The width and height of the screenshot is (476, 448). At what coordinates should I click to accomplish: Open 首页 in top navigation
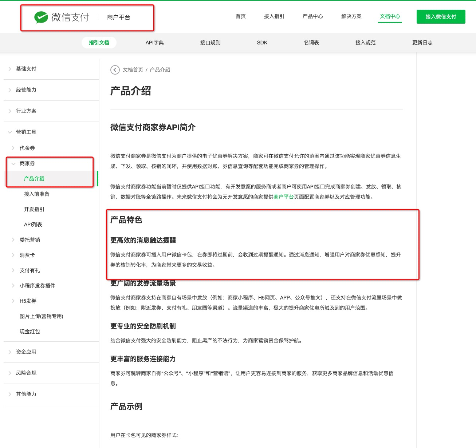pyautogui.click(x=241, y=16)
